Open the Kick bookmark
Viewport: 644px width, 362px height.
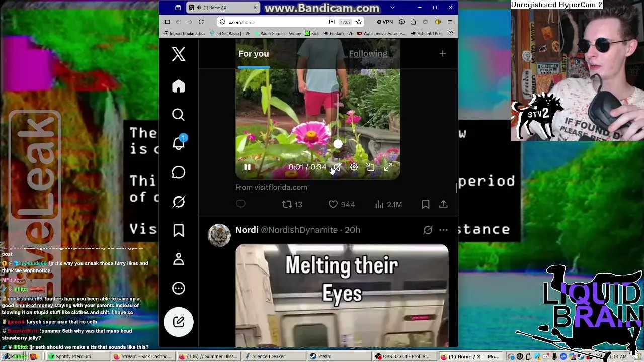click(x=312, y=34)
